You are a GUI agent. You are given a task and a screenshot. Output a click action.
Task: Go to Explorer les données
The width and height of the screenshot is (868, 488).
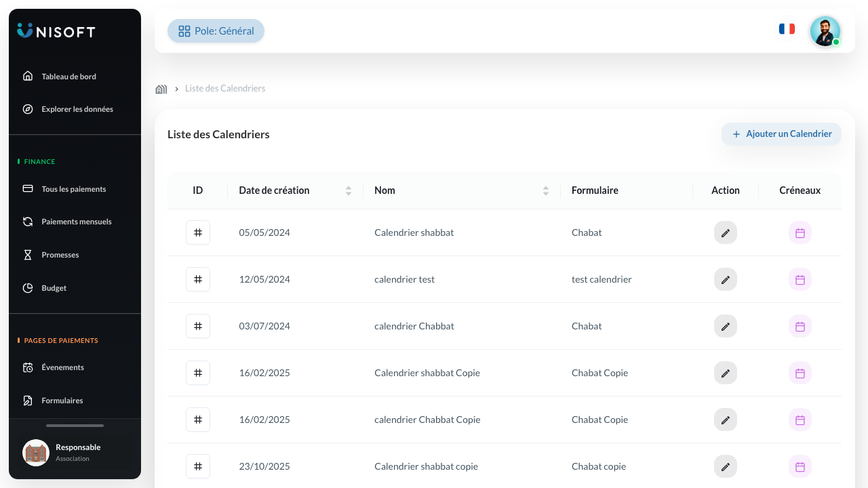[x=75, y=109]
